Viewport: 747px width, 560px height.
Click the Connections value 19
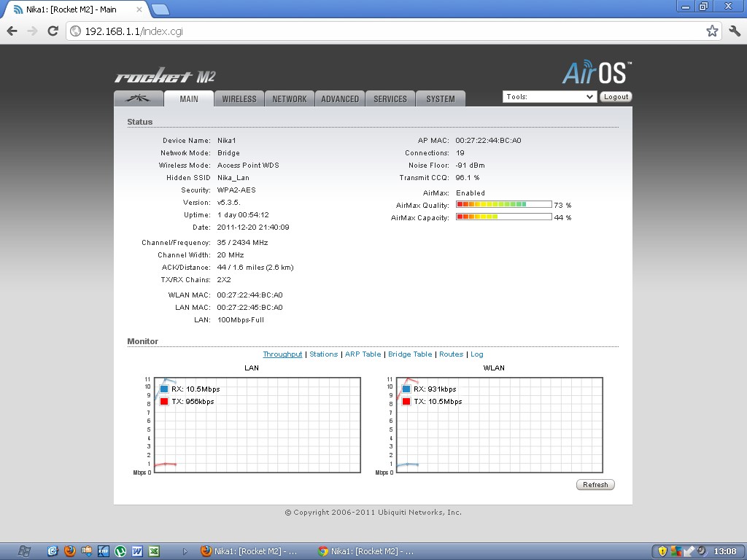pyautogui.click(x=460, y=153)
